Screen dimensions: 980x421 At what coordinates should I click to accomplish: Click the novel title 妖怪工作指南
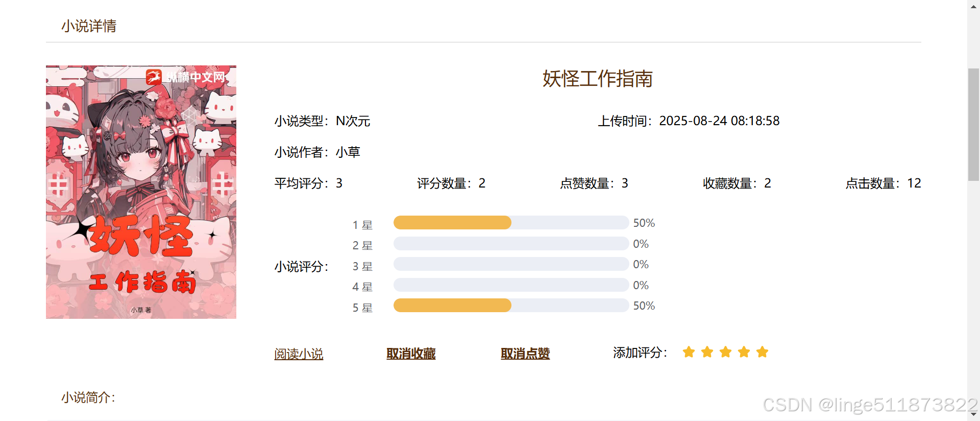[597, 79]
